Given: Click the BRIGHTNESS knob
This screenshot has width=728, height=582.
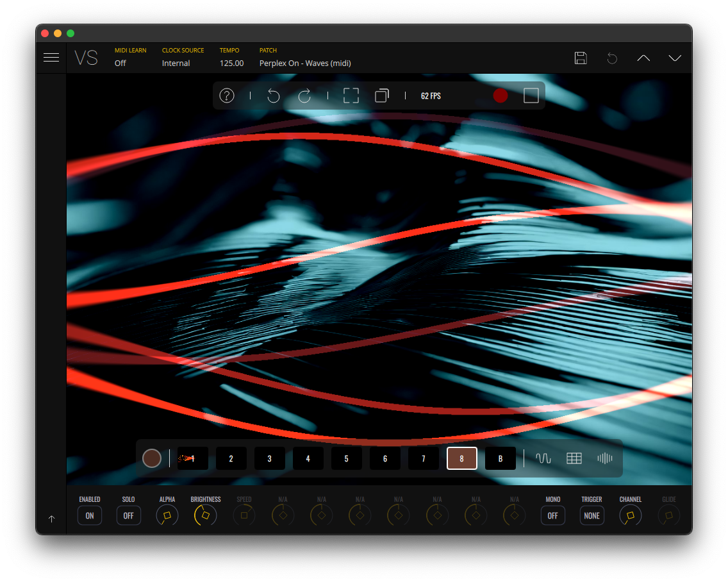Looking at the screenshot, I should [206, 515].
